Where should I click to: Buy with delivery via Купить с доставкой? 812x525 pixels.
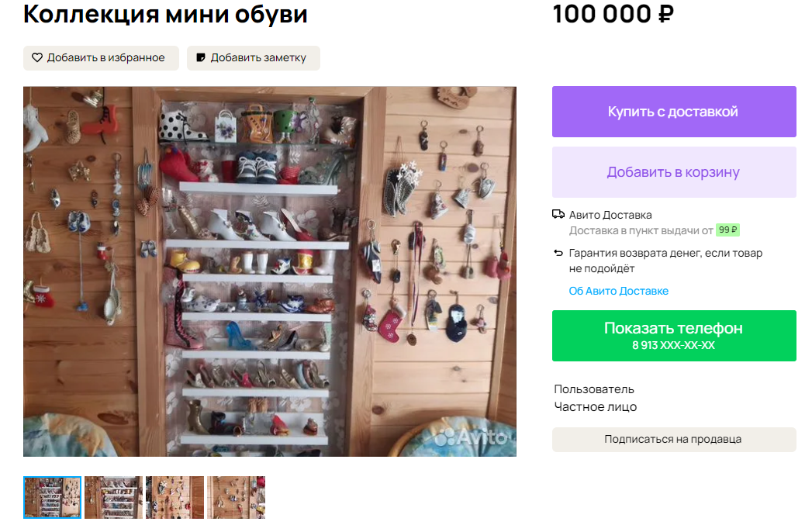pyautogui.click(x=674, y=112)
